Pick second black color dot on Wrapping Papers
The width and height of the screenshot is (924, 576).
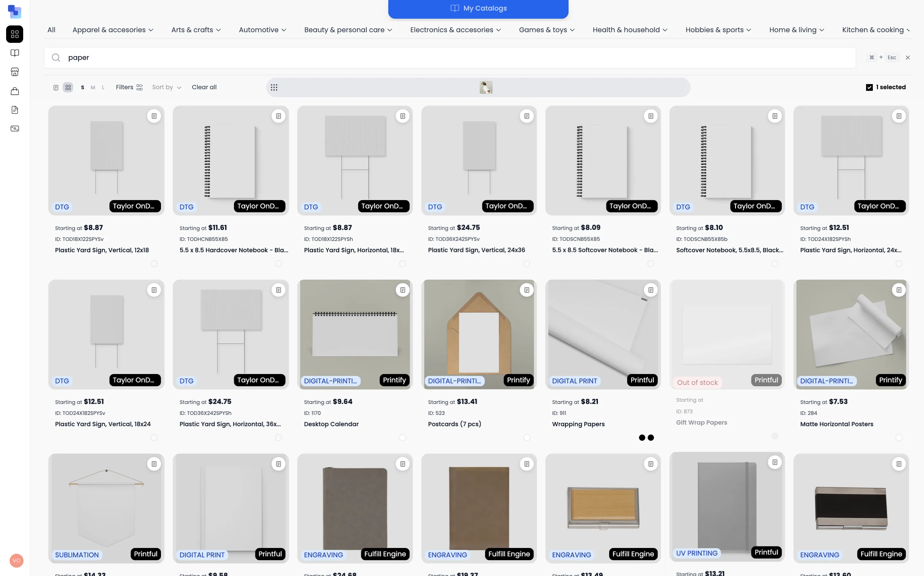(651, 438)
